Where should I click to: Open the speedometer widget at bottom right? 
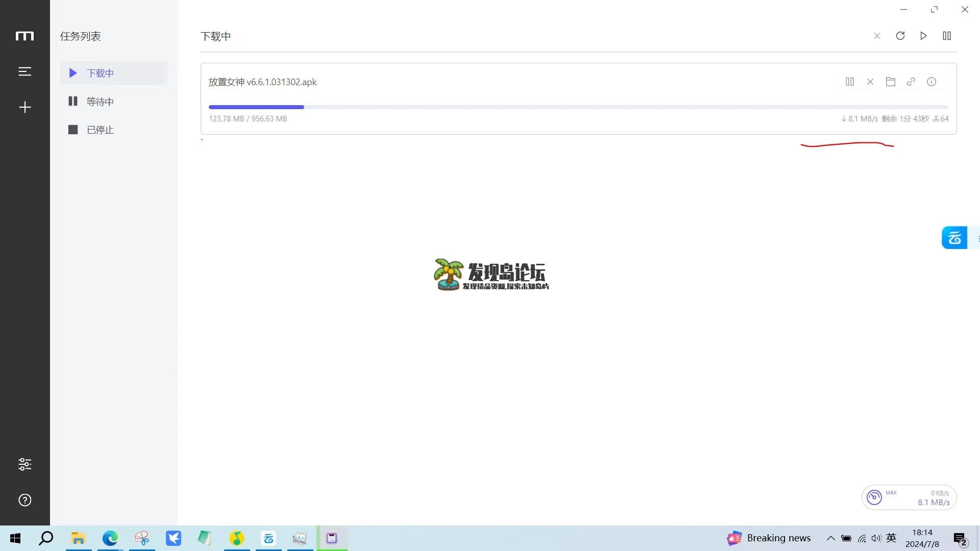(x=909, y=497)
